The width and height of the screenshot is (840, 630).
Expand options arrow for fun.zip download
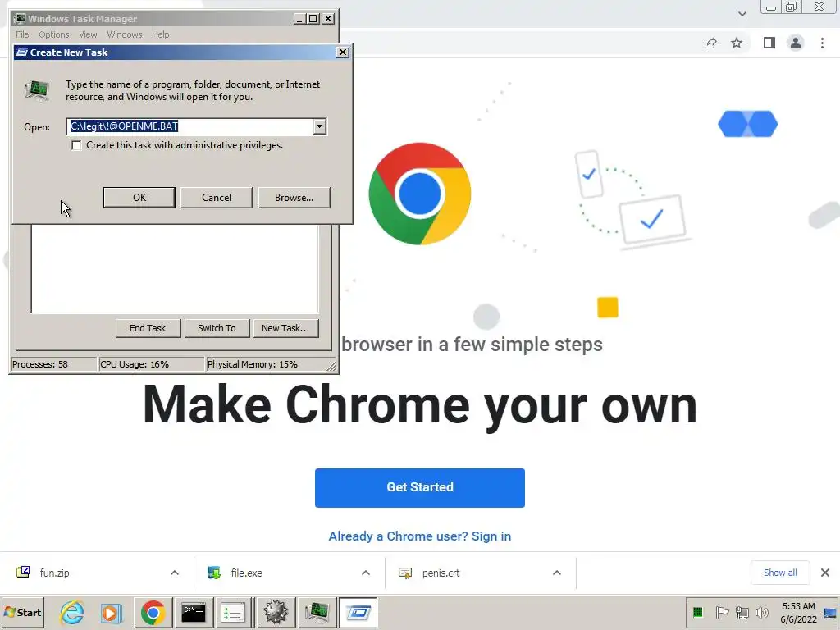coord(175,573)
